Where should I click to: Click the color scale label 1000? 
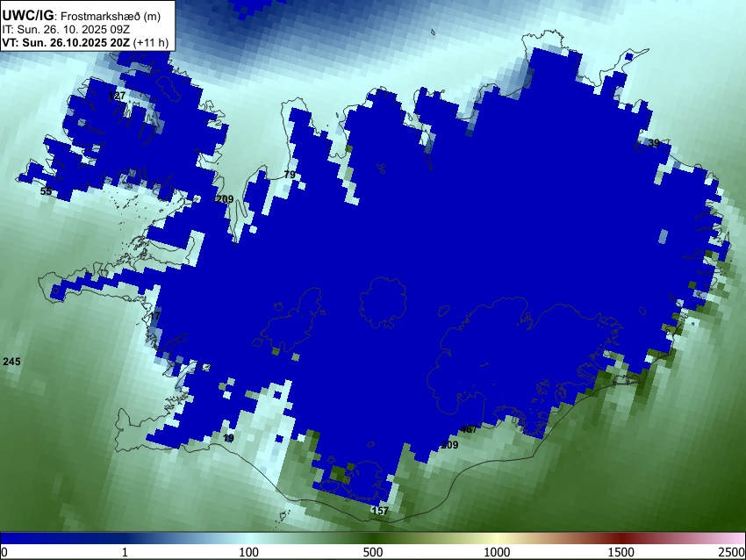(x=497, y=552)
